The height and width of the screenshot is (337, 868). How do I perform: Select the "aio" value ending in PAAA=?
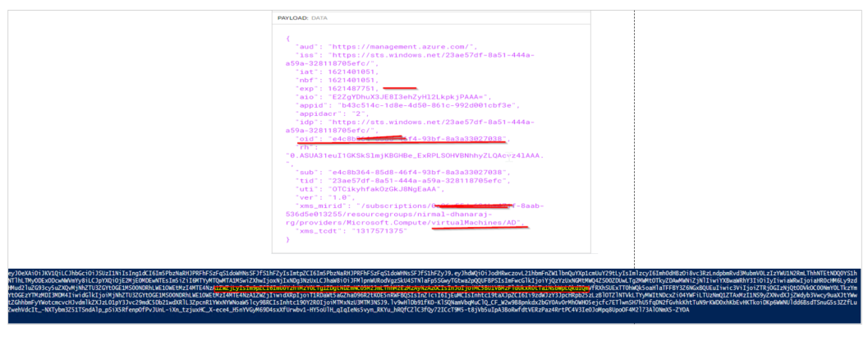pos(409,97)
